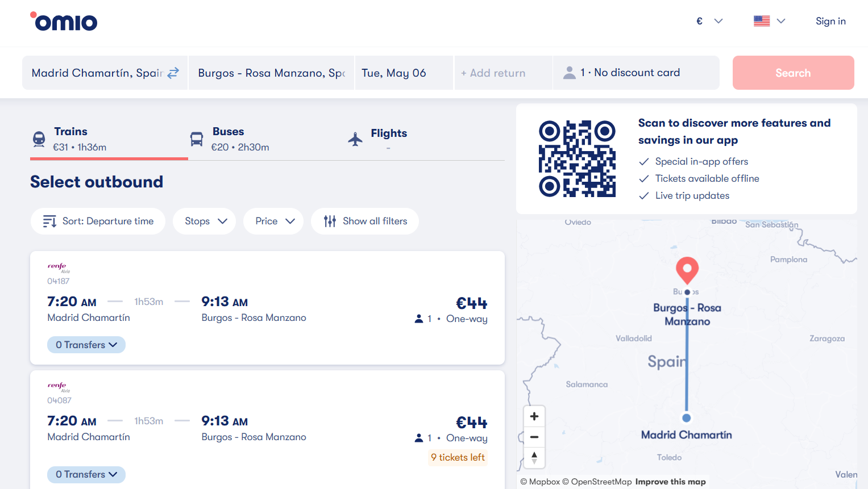This screenshot has height=489, width=868.
Task: Click the QR code image
Action: (577, 158)
